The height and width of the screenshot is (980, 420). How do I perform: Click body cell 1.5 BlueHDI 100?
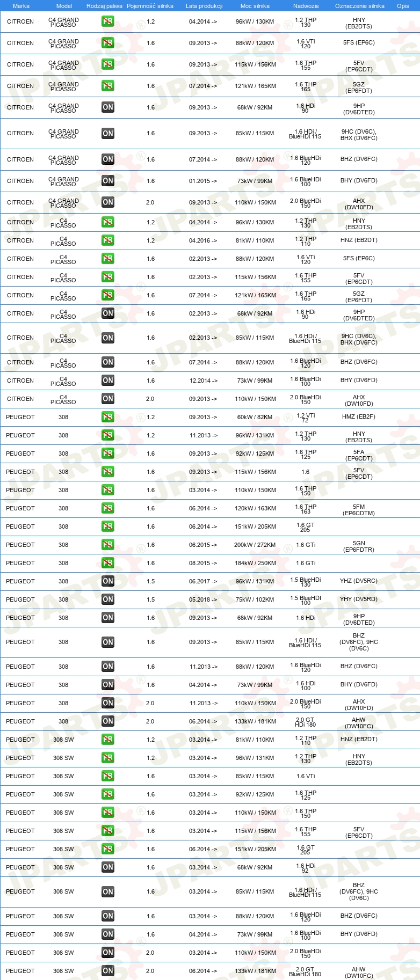306,600
